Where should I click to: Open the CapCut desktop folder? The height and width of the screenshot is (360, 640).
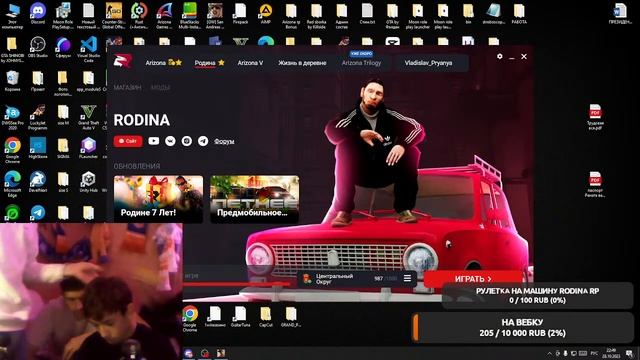[266, 317]
